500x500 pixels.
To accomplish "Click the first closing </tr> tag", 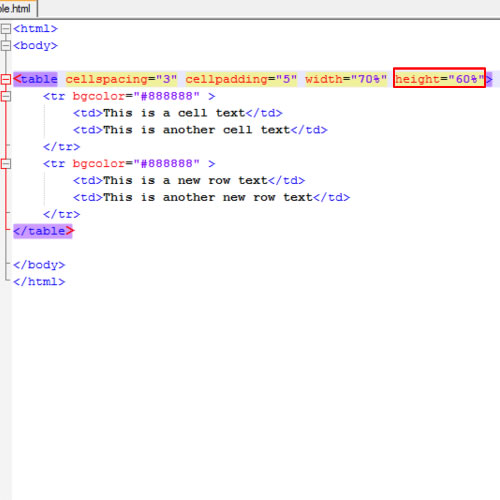I will (62, 147).
